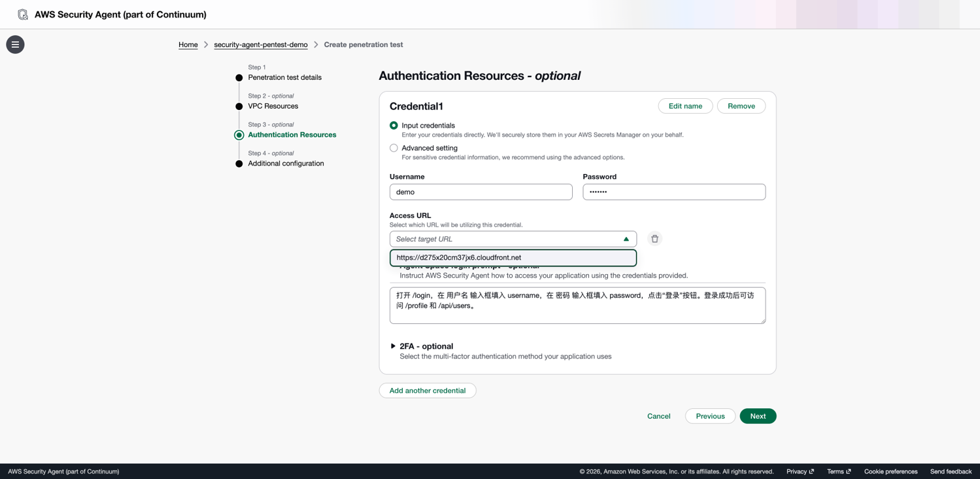This screenshot has width=980, height=479.
Task: Click Send feedback in the footer
Action: click(x=951, y=471)
